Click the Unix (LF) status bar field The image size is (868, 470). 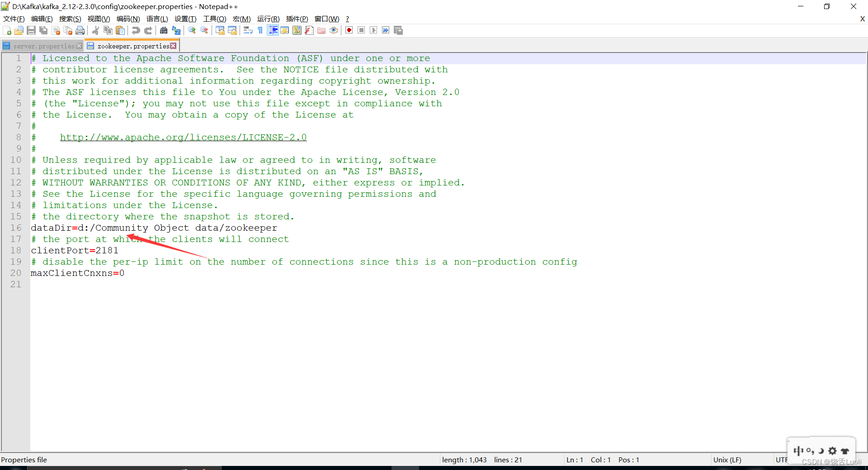(x=727, y=460)
